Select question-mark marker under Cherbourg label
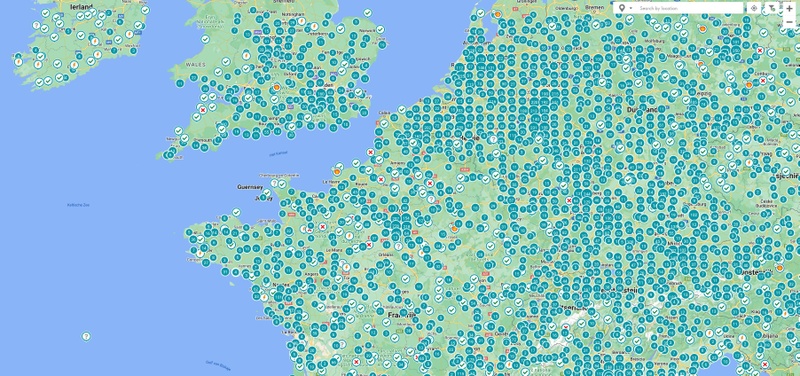 [x=274, y=183]
